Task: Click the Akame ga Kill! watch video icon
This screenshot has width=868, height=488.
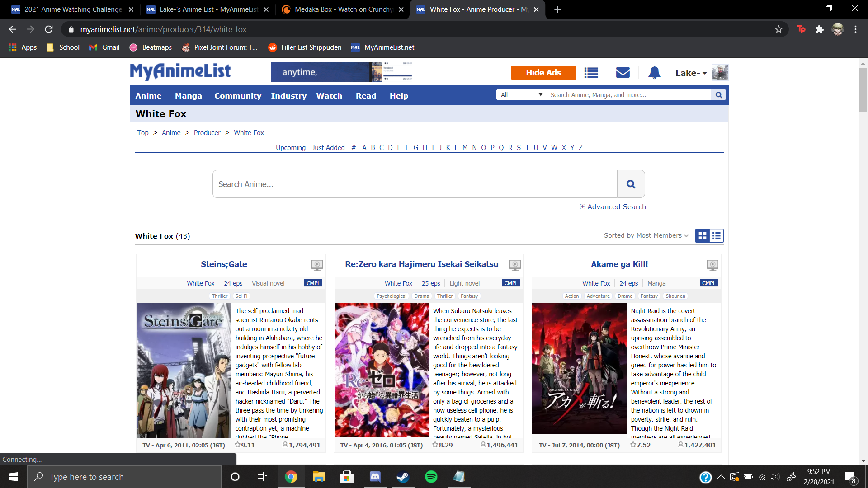Action: click(x=712, y=265)
